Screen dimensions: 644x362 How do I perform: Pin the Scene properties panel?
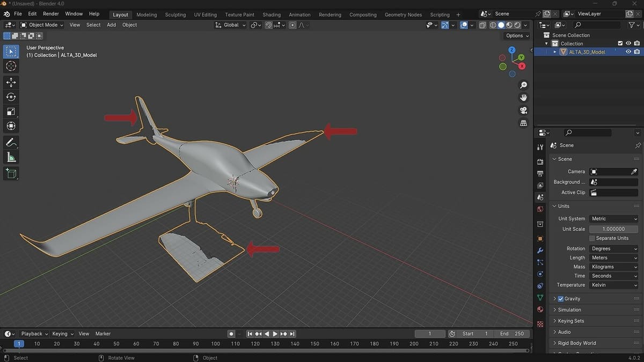(x=638, y=145)
